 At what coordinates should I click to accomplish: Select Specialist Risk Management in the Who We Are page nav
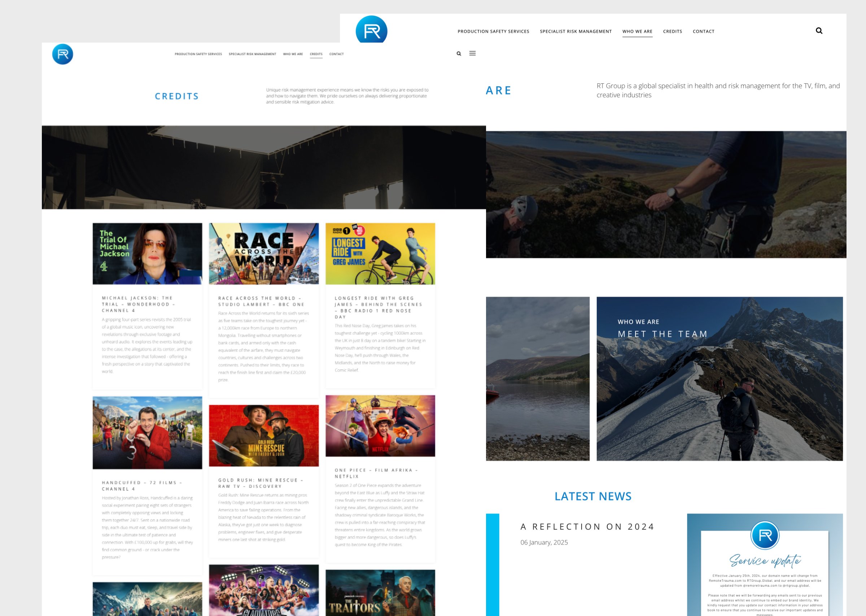click(x=576, y=31)
